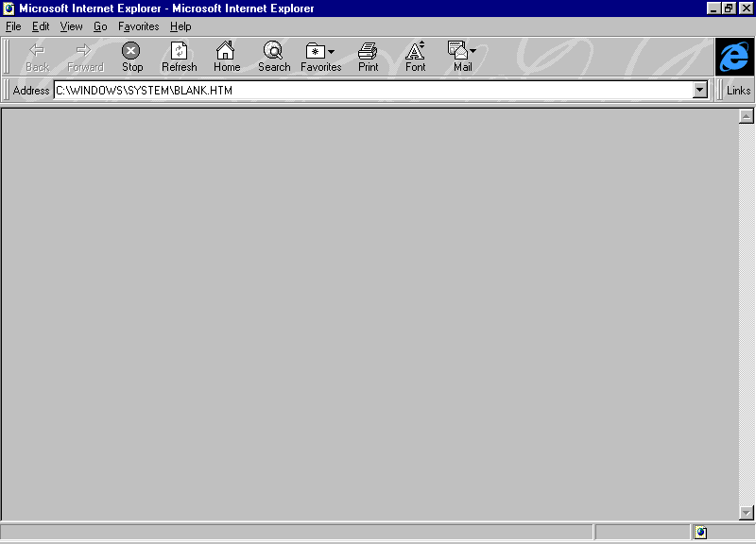Open the Help menu

coord(180,26)
